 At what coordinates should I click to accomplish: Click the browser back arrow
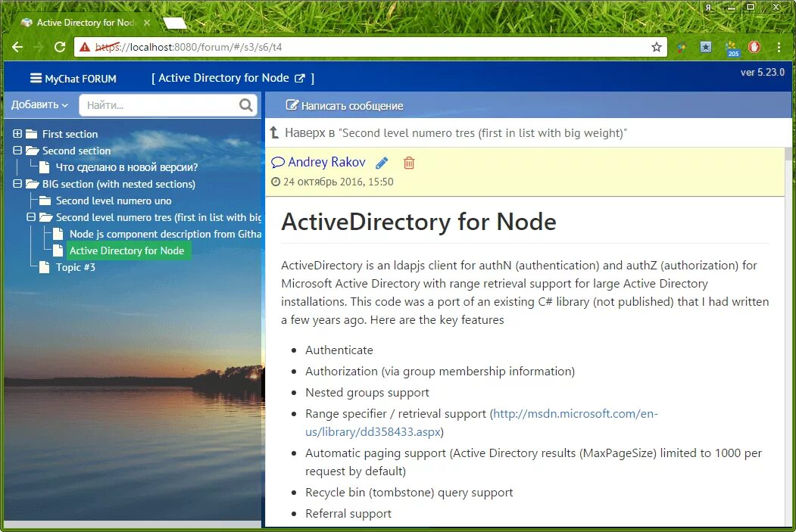pos(17,47)
